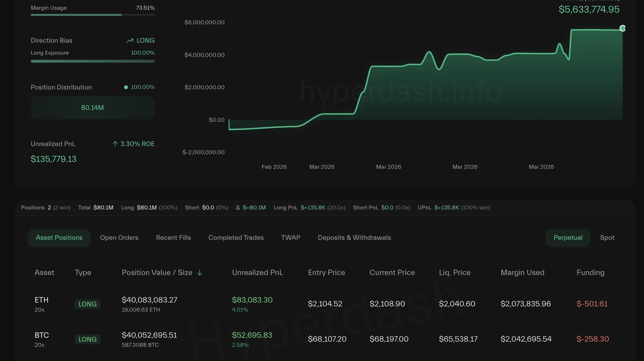Screen dimensions: 644x361
Task: Sort by Margin Used column header
Action: click(522, 273)
